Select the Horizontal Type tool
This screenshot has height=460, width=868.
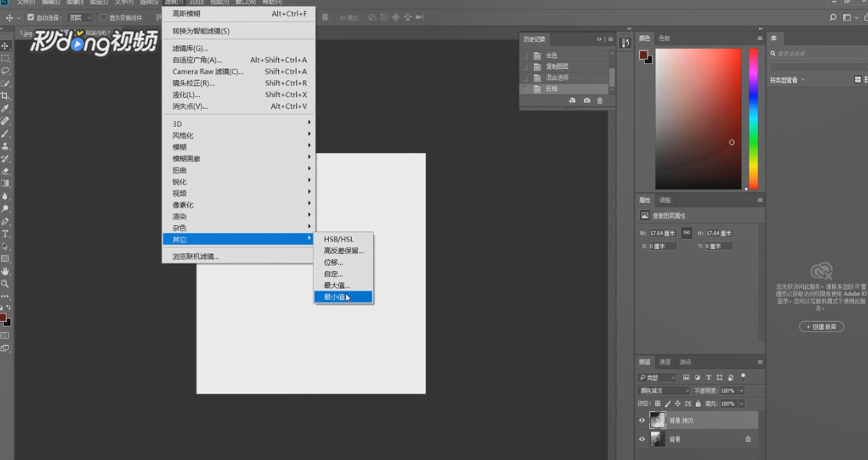click(5, 234)
